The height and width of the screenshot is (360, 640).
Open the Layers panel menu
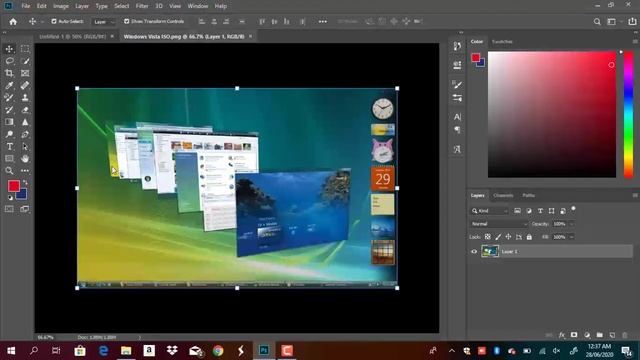tap(635, 196)
